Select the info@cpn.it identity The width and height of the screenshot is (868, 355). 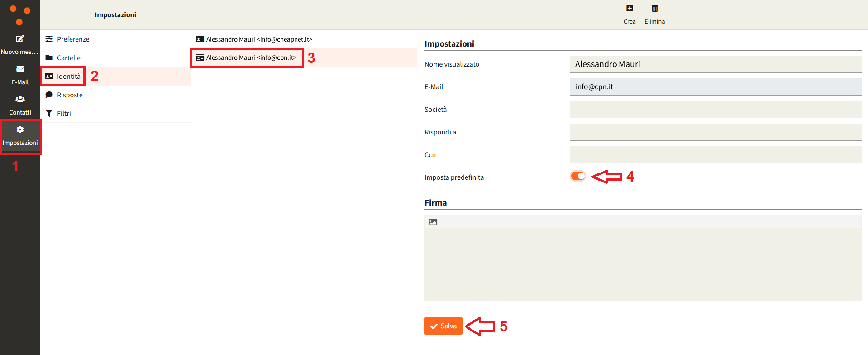pos(251,58)
